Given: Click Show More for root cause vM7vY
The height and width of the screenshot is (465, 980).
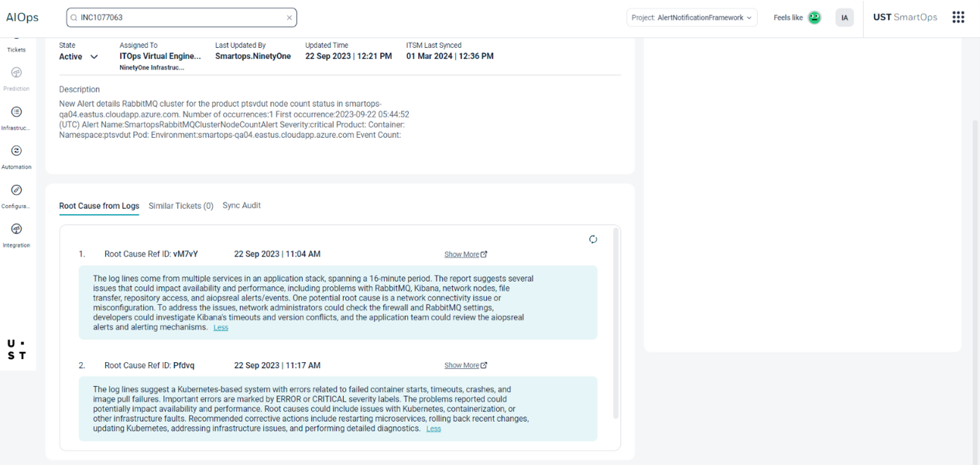Looking at the screenshot, I should click(x=465, y=255).
